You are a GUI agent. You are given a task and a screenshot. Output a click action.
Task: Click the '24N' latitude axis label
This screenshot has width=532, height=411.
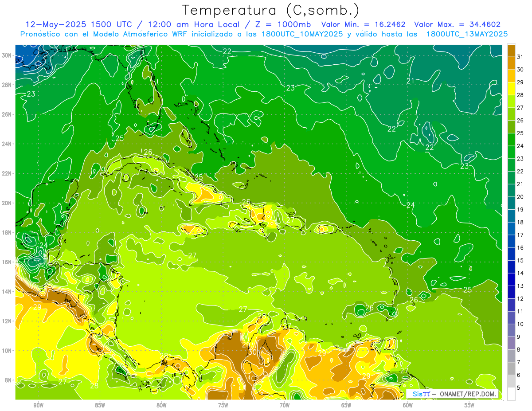pos(7,144)
